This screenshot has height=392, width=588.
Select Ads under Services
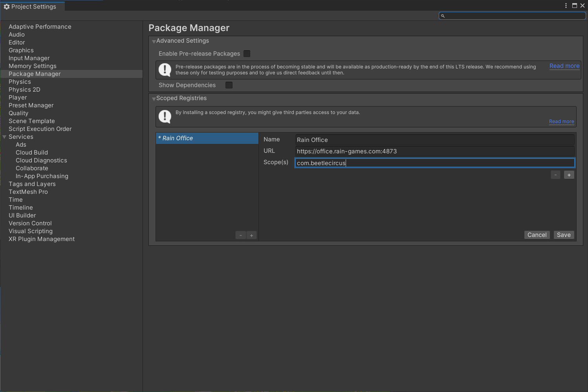click(21, 145)
